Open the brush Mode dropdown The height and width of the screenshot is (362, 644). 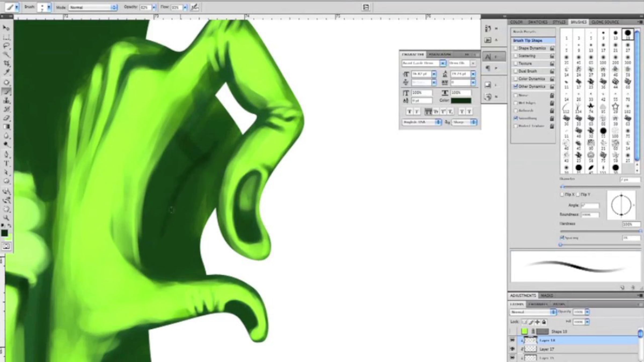(93, 8)
